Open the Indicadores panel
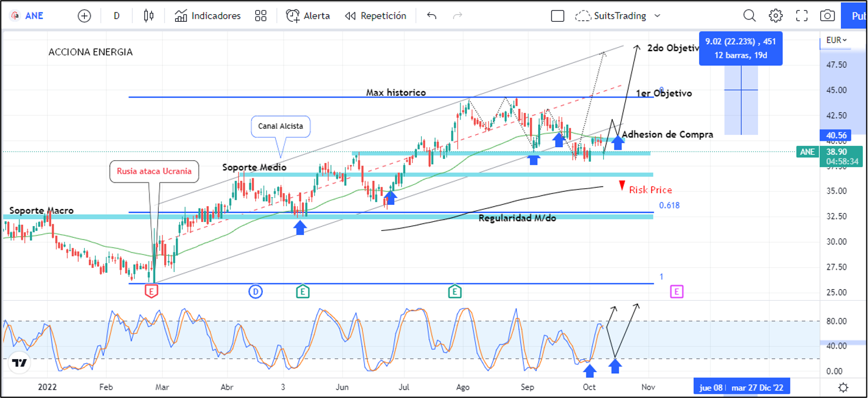 click(x=208, y=16)
